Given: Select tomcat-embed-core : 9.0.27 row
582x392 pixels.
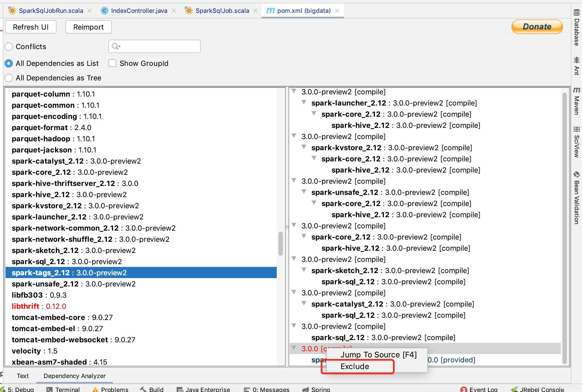Looking at the screenshot, I should point(141,317).
